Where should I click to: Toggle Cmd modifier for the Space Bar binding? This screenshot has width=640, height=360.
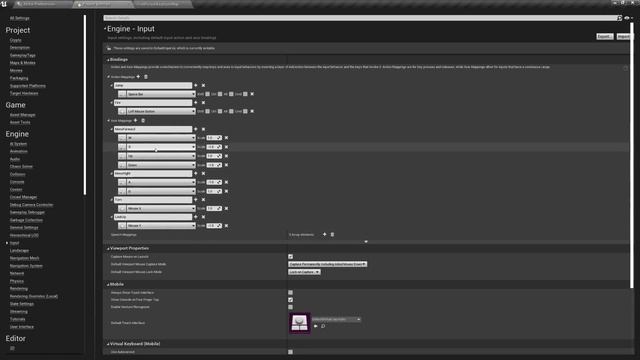pyautogui.click(x=245, y=94)
